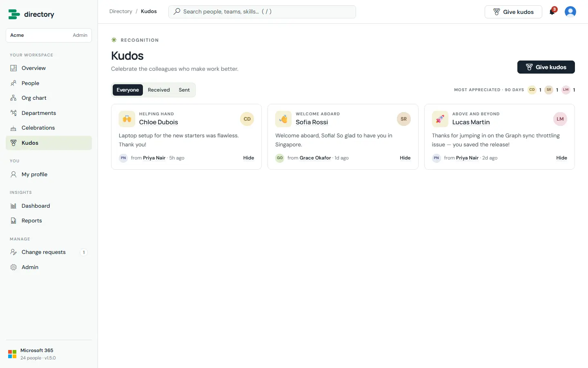The width and height of the screenshot is (588, 368).
Task: Click the directory logo
Action: point(31,14)
